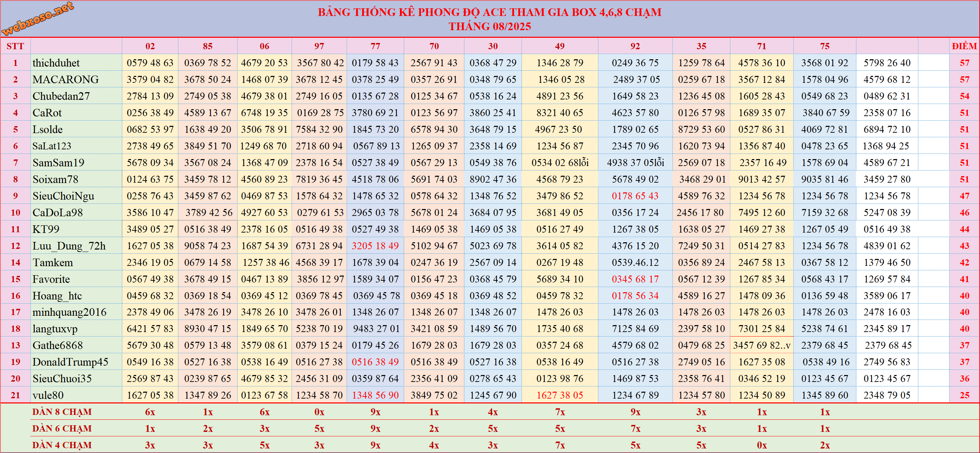Click the DÀN 4 CHẠM row label
Image resolution: width=980 pixels, height=453 pixels.
click(62, 445)
